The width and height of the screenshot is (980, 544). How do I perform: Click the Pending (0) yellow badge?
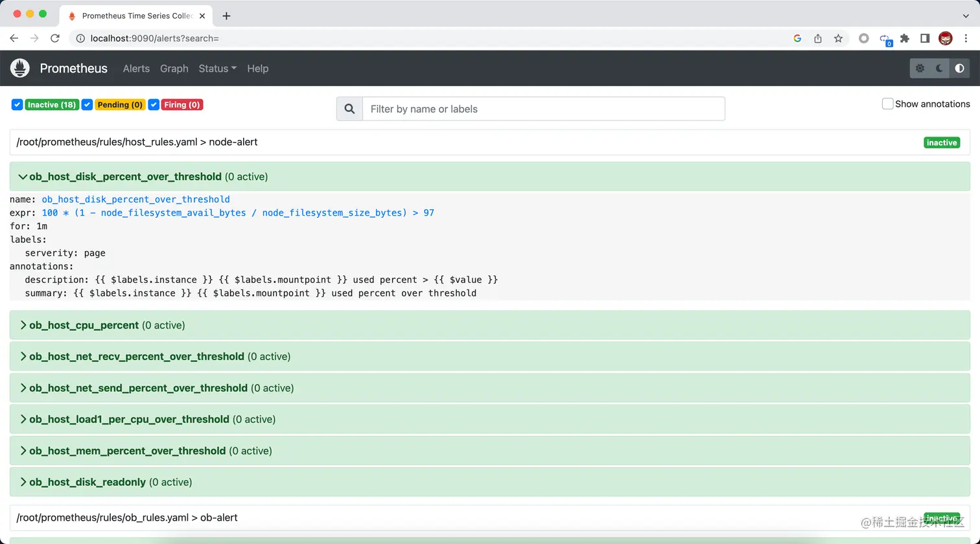(120, 104)
